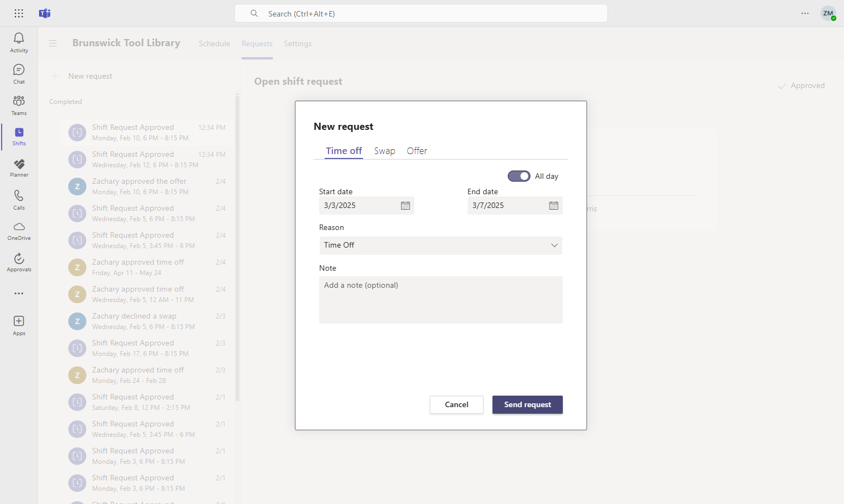The image size is (844, 504).
Task: Focus the Search box at top
Action: coord(421,13)
